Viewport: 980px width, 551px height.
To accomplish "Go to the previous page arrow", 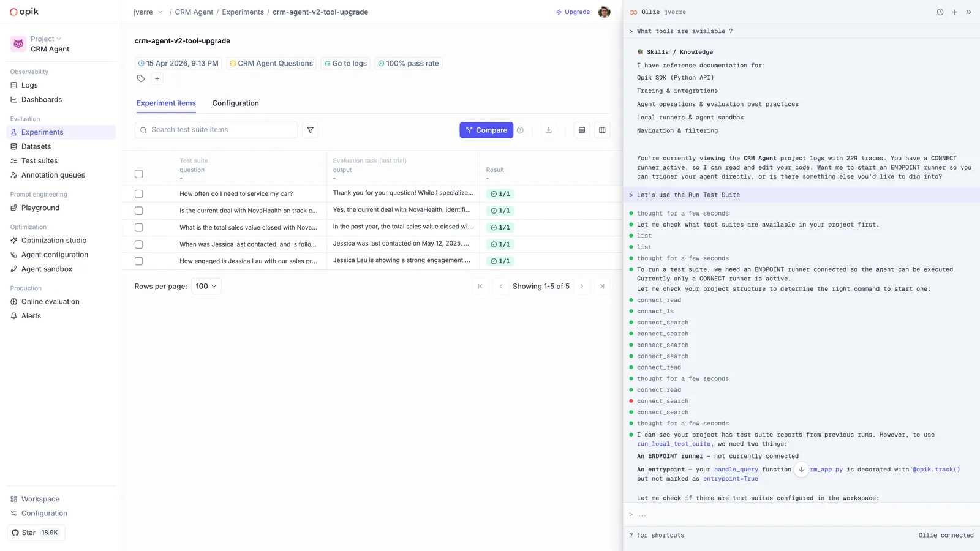I will click(x=500, y=286).
